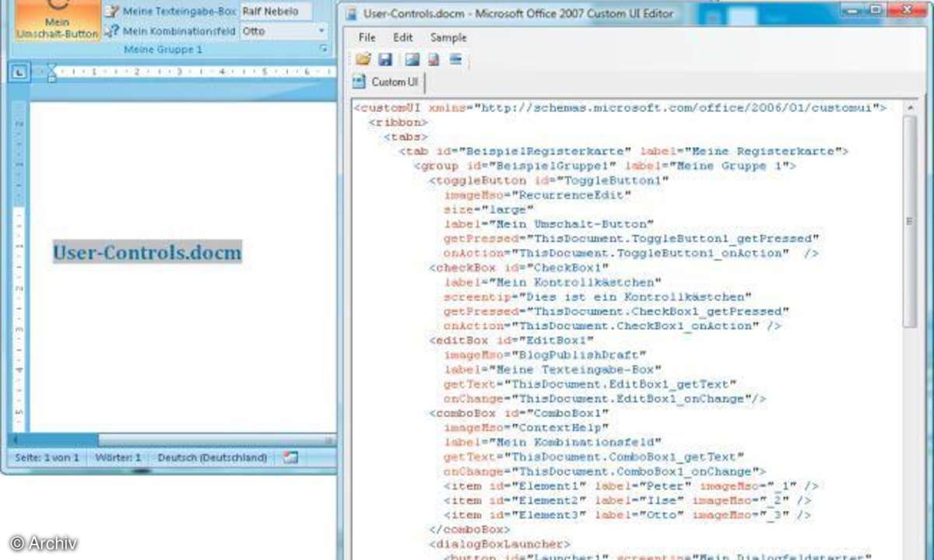Click the Deutsch (Deutschland) language indicator

pos(212,457)
